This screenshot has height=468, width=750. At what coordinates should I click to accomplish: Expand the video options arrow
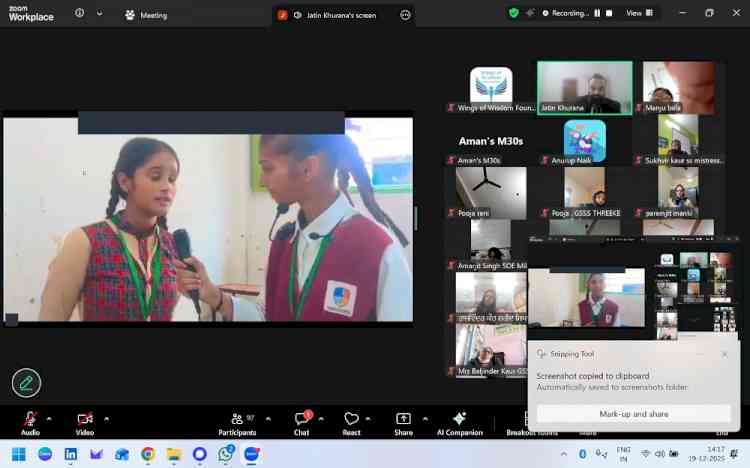click(106, 418)
